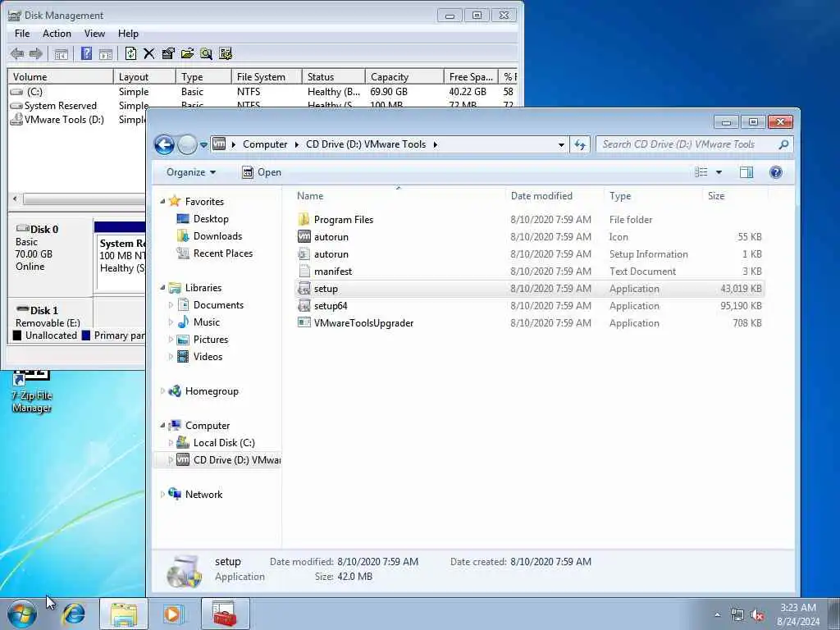Open the address bar history dropdown
The width and height of the screenshot is (840, 630).
pyautogui.click(x=561, y=144)
